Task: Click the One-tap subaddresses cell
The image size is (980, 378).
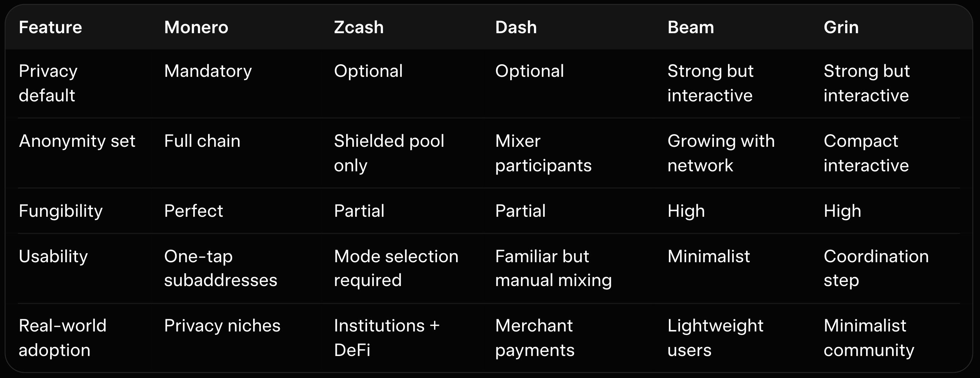Action: pos(220,268)
